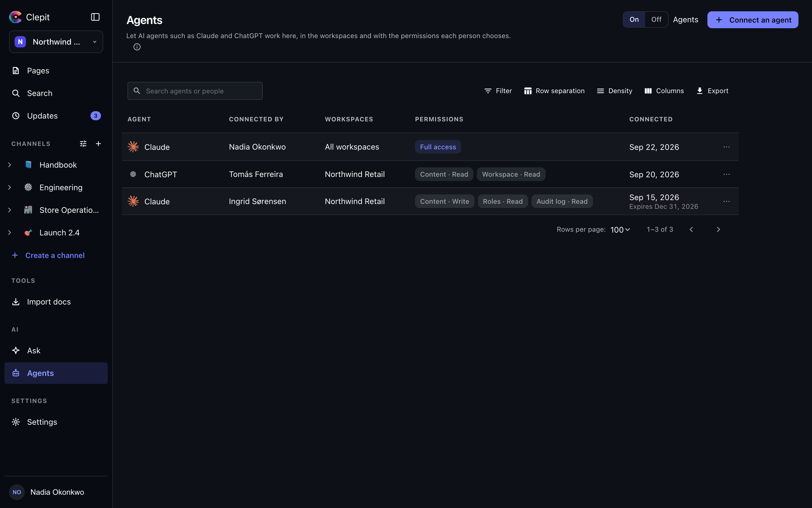Open Updates in the sidebar
This screenshot has width=812, height=508.
(x=56, y=116)
